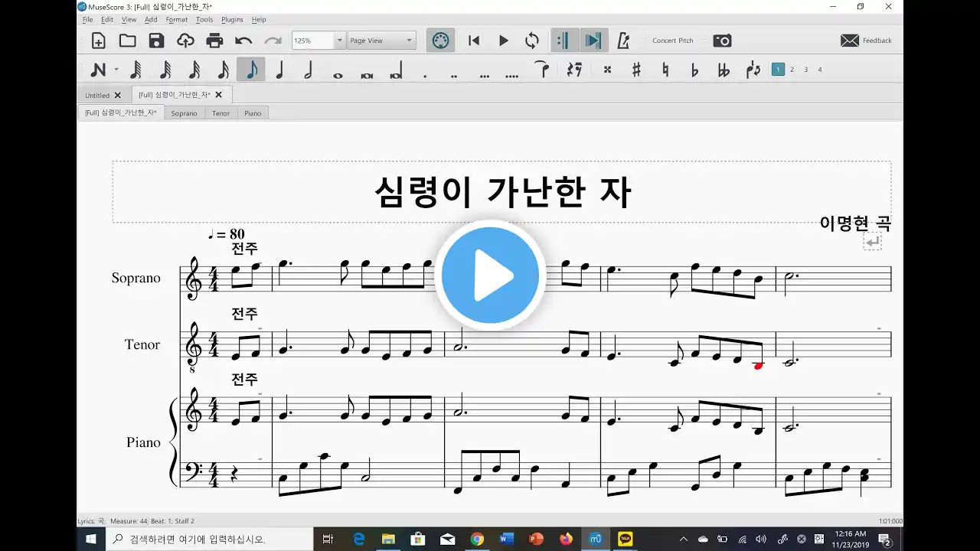The width and height of the screenshot is (980, 551).
Task: Open the Page View mode dropdown
Action: (382, 41)
